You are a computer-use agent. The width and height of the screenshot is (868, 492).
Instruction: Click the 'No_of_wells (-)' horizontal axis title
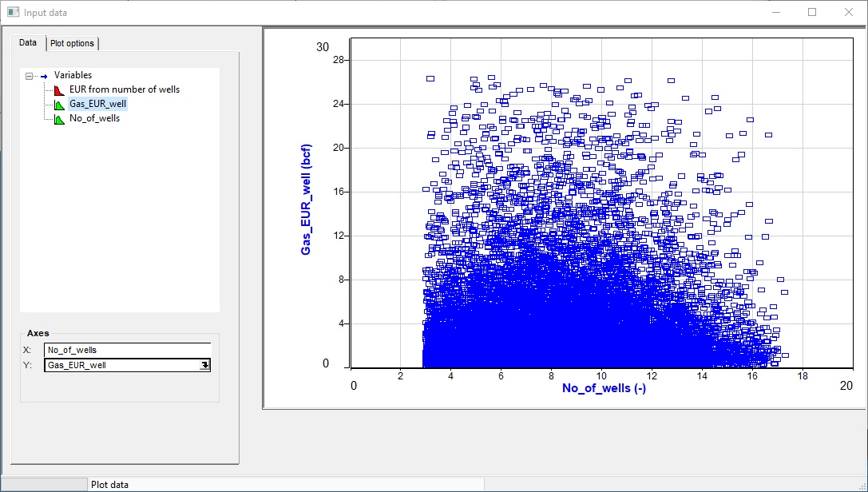tap(604, 388)
